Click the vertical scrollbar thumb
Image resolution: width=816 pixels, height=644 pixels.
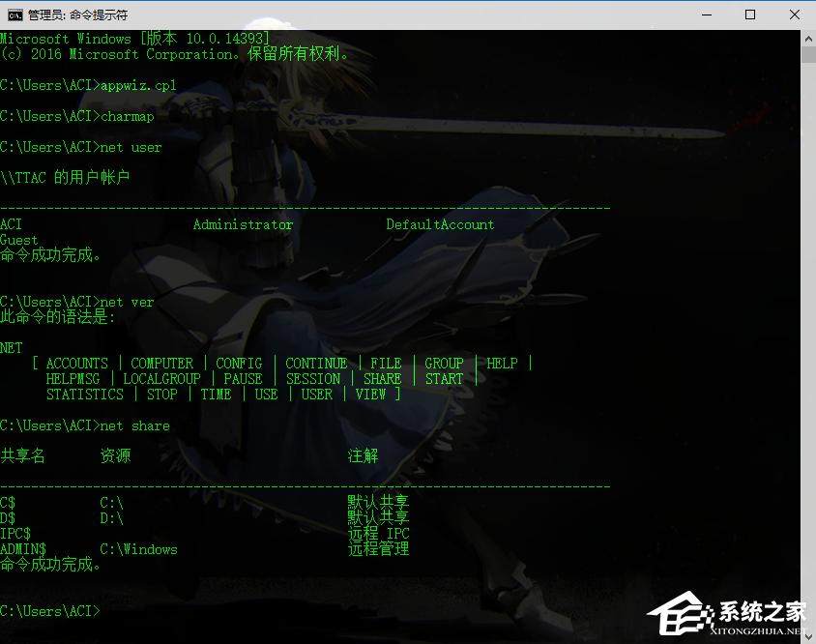click(808, 55)
